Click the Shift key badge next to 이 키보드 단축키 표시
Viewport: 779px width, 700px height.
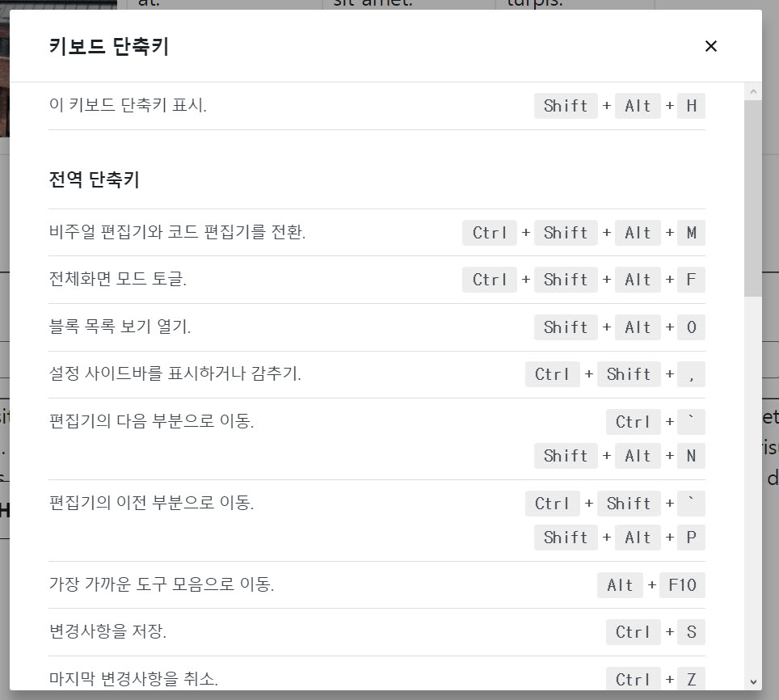(565, 106)
